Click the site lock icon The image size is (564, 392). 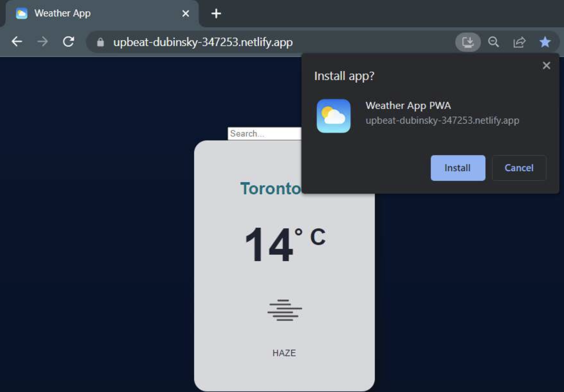[x=100, y=42]
